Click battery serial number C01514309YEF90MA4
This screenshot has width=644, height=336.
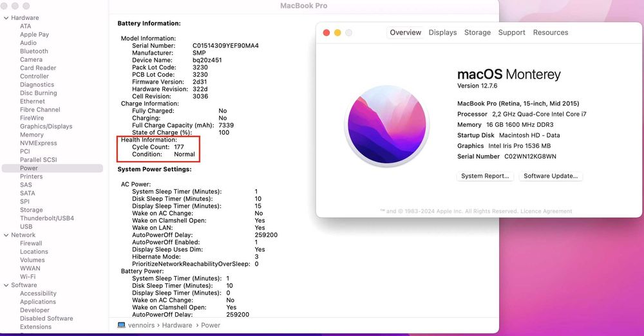[x=225, y=46]
